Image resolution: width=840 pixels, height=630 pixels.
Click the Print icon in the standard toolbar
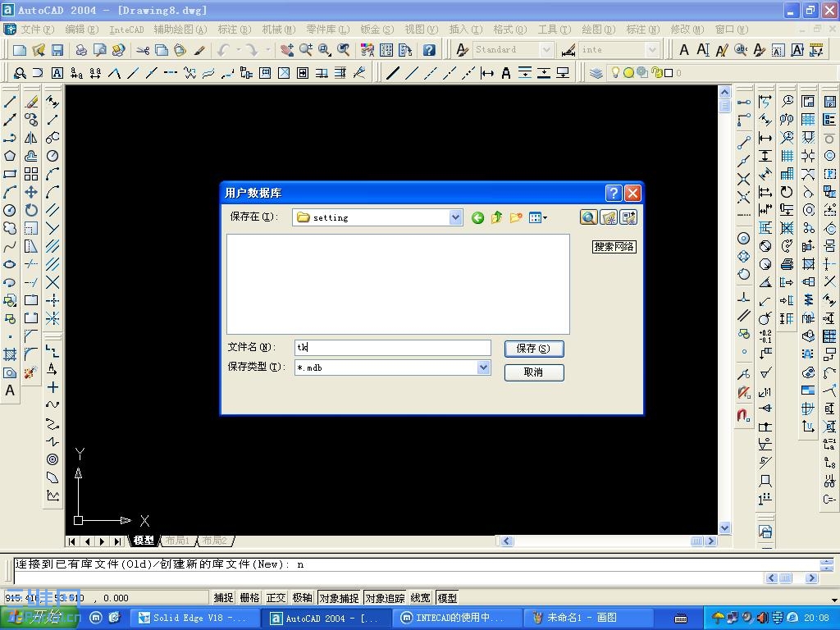(81, 50)
